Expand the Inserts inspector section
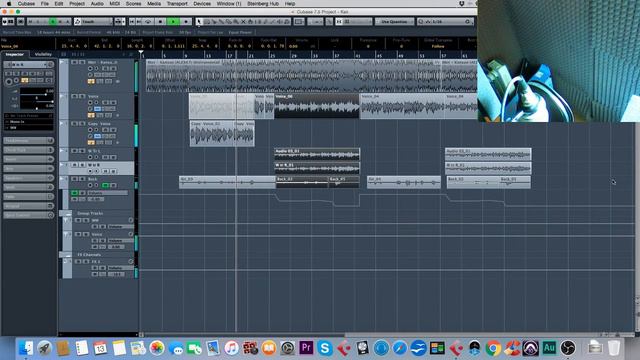This screenshot has height=360, width=640. click(x=29, y=159)
